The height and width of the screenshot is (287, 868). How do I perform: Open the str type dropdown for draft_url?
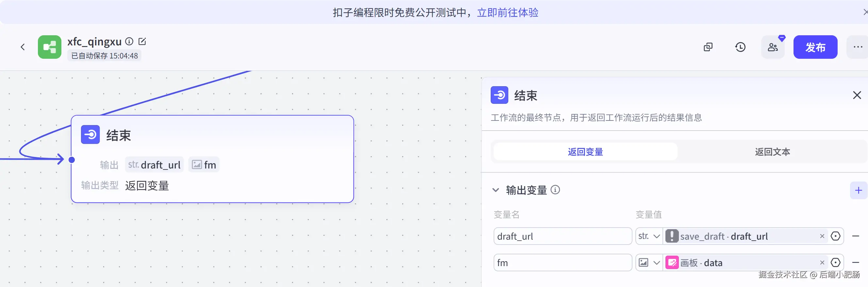point(649,236)
